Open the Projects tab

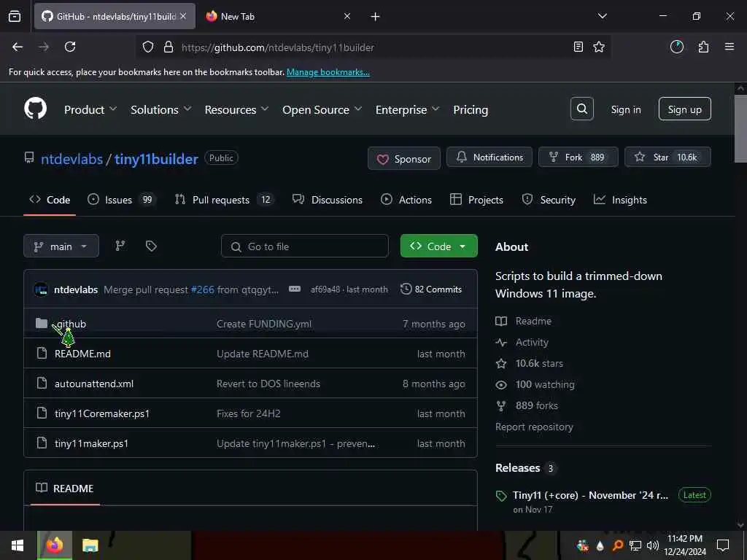(x=476, y=200)
